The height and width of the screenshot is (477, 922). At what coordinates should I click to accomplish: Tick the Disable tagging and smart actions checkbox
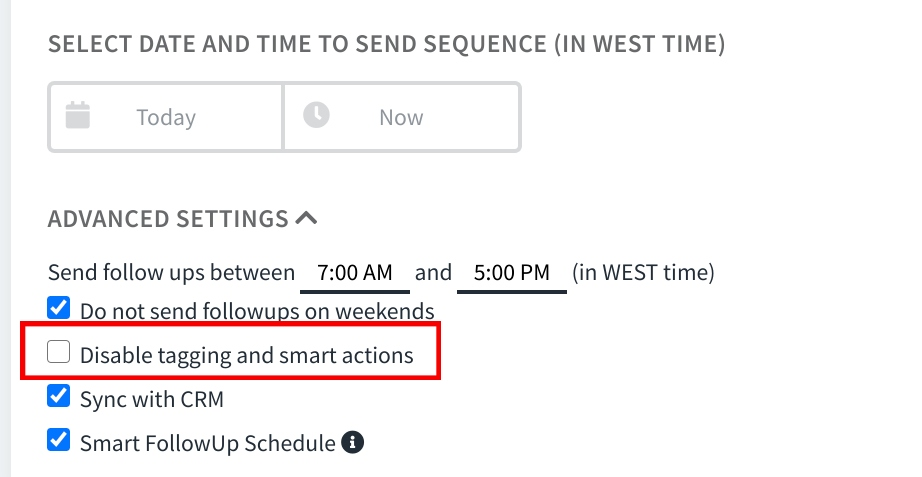(58, 352)
